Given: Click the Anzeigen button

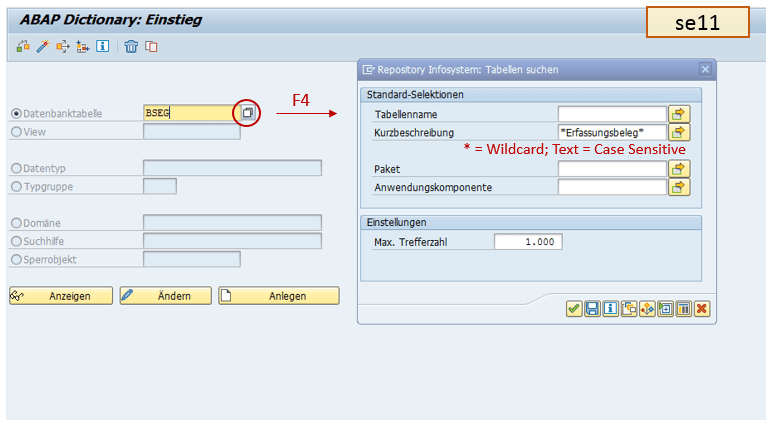Looking at the screenshot, I should [61, 296].
